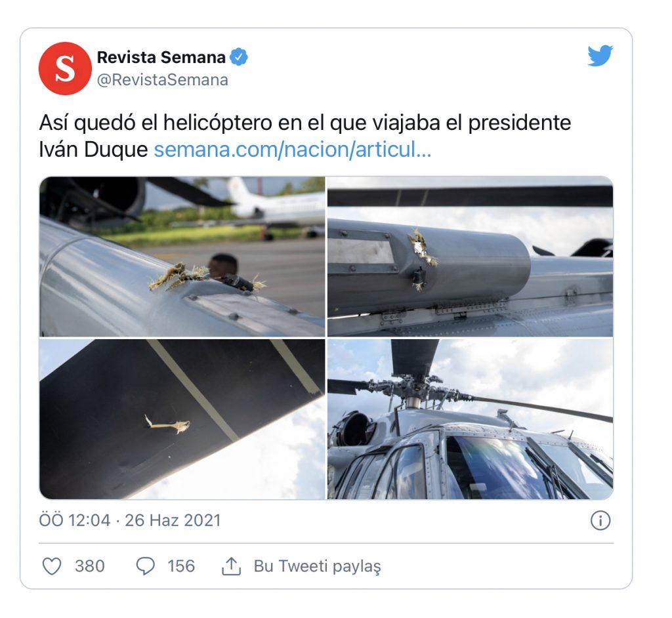Click the 380 likes count
The height and width of the screenshot is (618, 672).
tap(89, 566)
